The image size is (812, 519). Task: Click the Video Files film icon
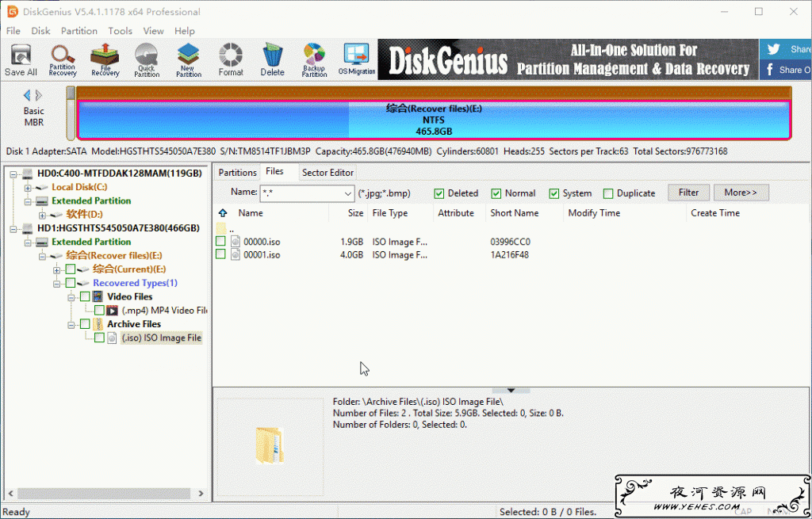[x=98, y=296]
